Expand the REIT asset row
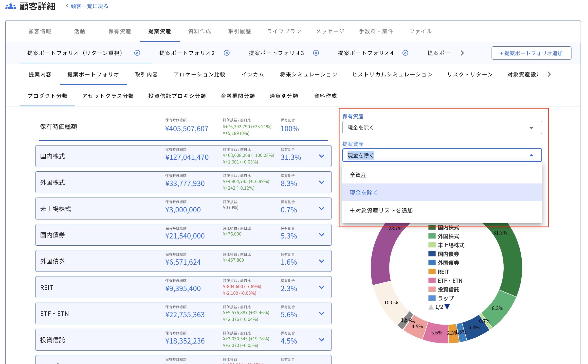This screenshot has width=588, height=364. click(321, 287)
